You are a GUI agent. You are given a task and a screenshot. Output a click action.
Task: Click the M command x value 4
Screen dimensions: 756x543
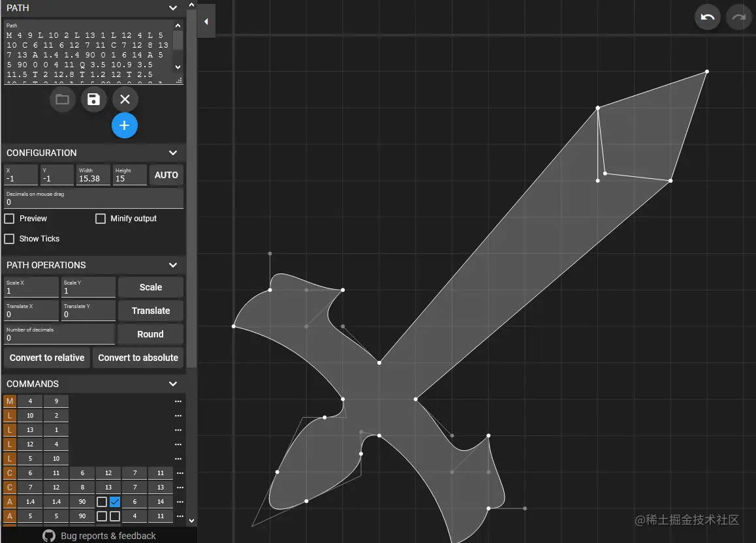tap(30, 401)
